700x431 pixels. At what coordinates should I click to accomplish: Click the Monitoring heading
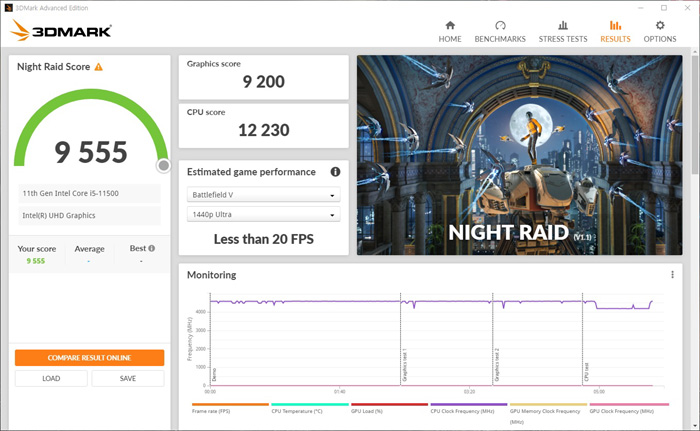(x=212, y=275)
